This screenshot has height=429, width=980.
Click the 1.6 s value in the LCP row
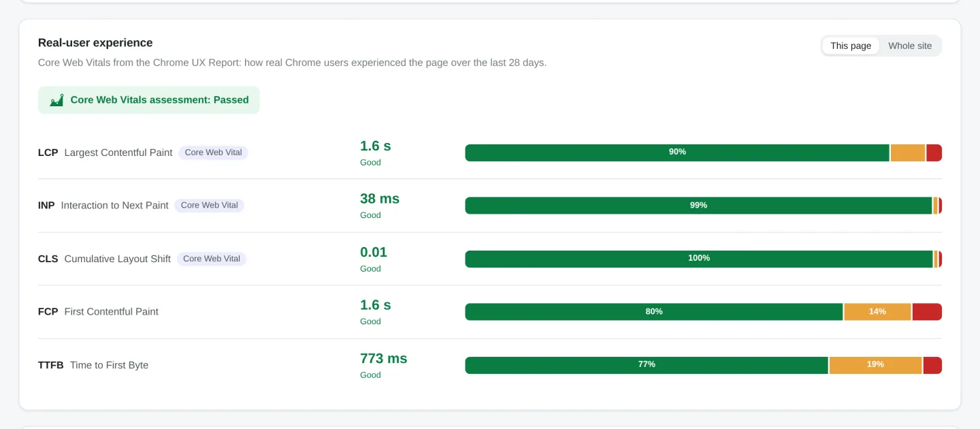click(376, 146)
